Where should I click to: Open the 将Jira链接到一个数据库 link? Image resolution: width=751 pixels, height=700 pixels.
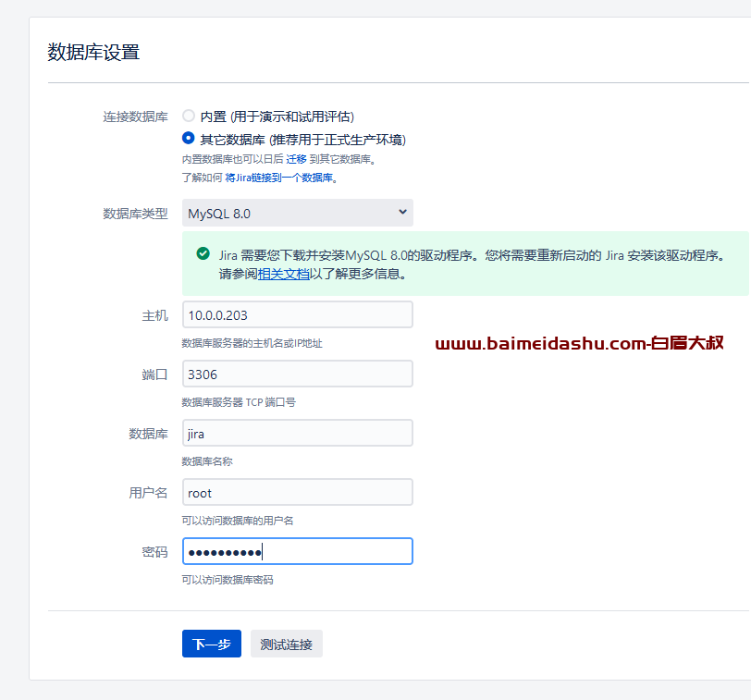278,178
